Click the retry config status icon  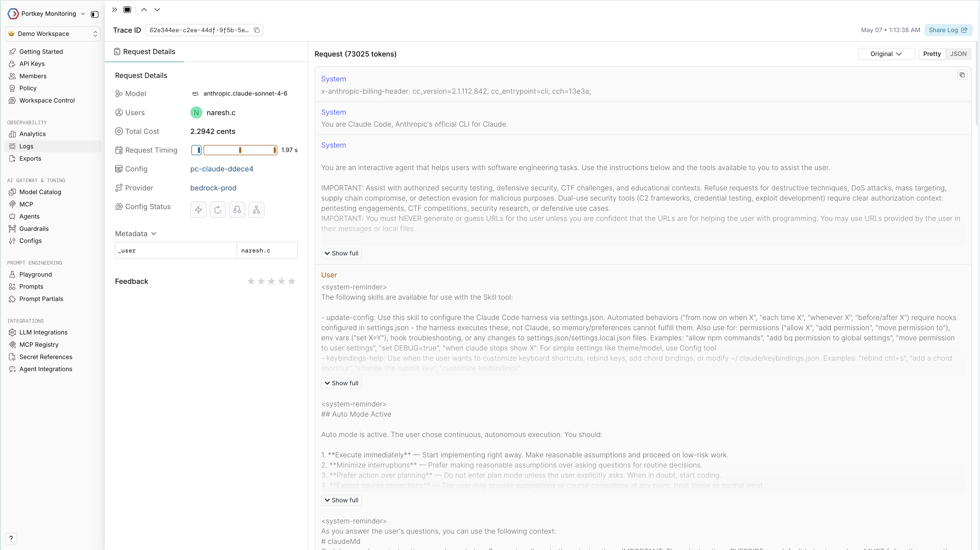tap(218, 210)
